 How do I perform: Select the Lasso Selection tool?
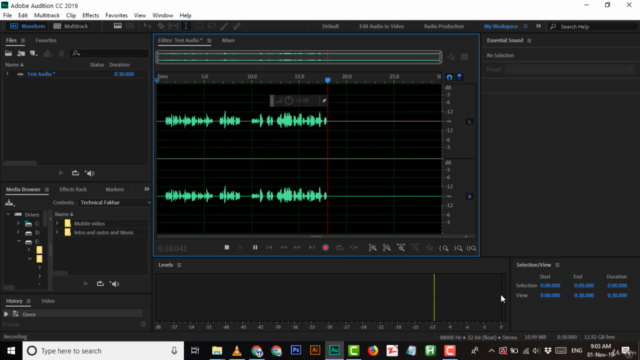[211, 26]
